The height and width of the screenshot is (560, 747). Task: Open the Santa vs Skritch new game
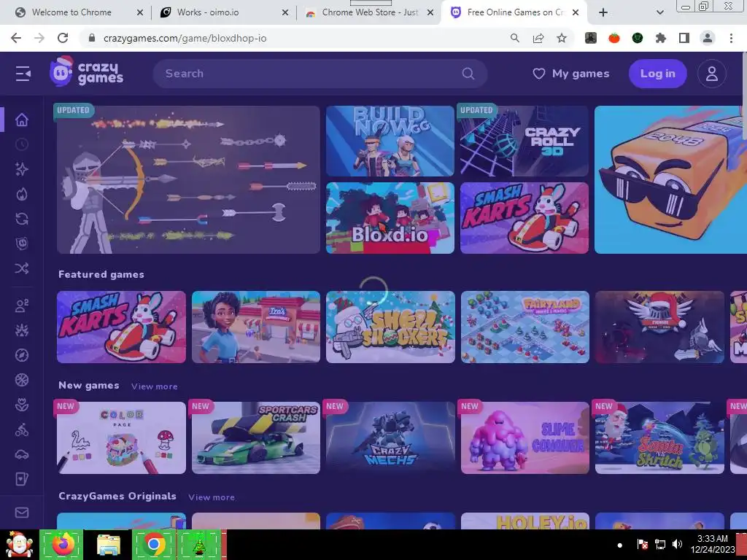point(659,437)
